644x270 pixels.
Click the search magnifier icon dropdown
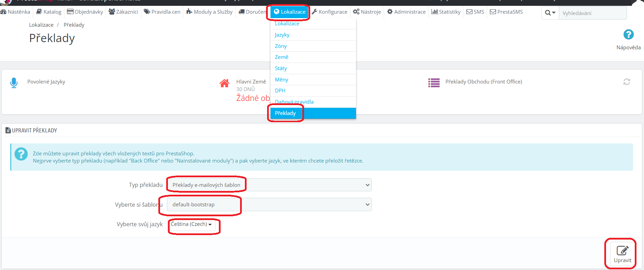550,13
